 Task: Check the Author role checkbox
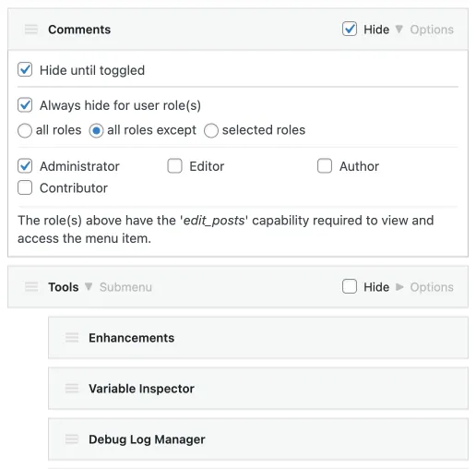tap(325, 166)
